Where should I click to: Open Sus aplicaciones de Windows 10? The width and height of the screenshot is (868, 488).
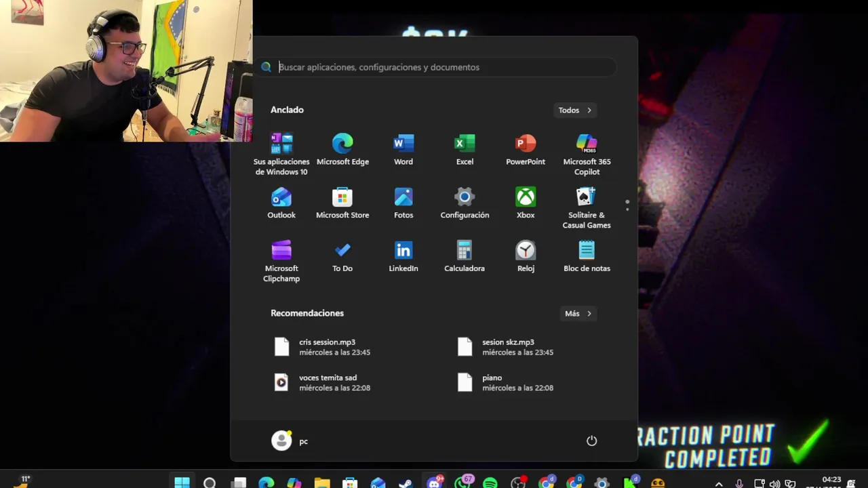click(x=281, y=155)
